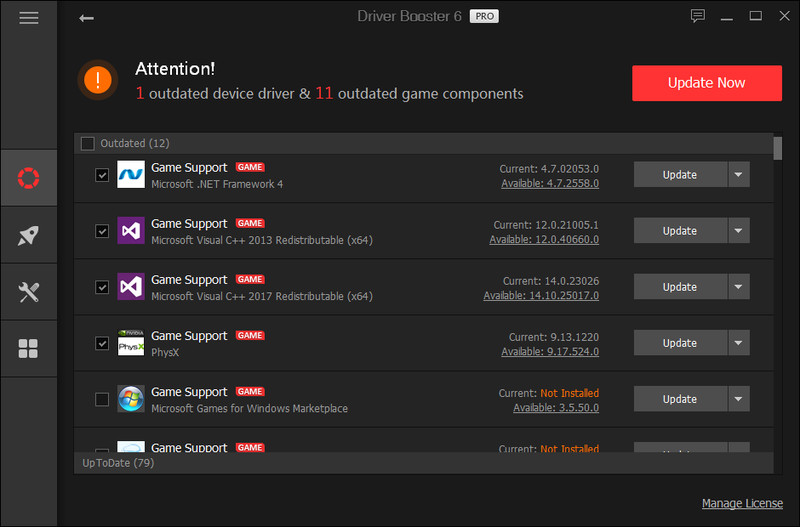
Task: Open the Scan lifebuoy sidebar icon
Action: 29,178
